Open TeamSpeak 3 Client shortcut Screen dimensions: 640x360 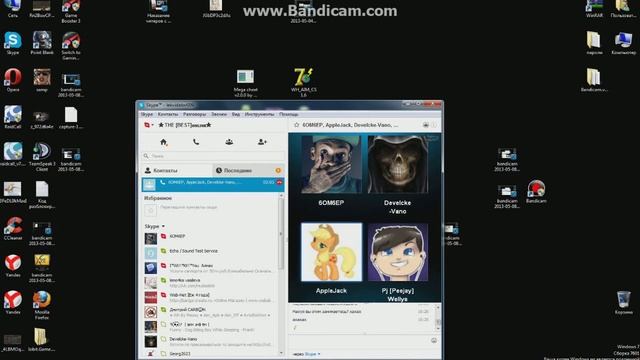pos(42,157)
